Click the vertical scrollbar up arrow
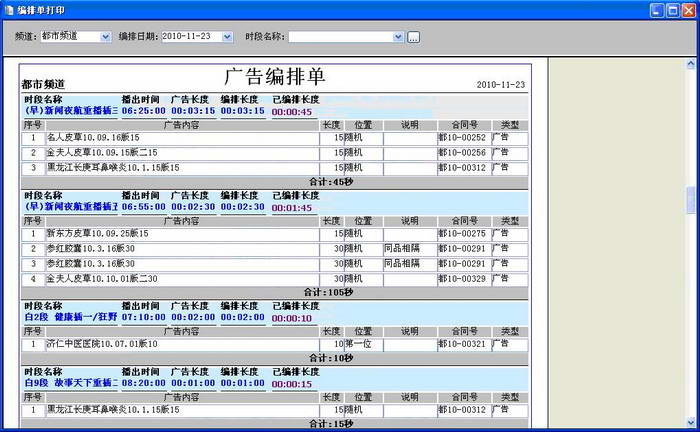The image size is (700, 432). (691, 64)
